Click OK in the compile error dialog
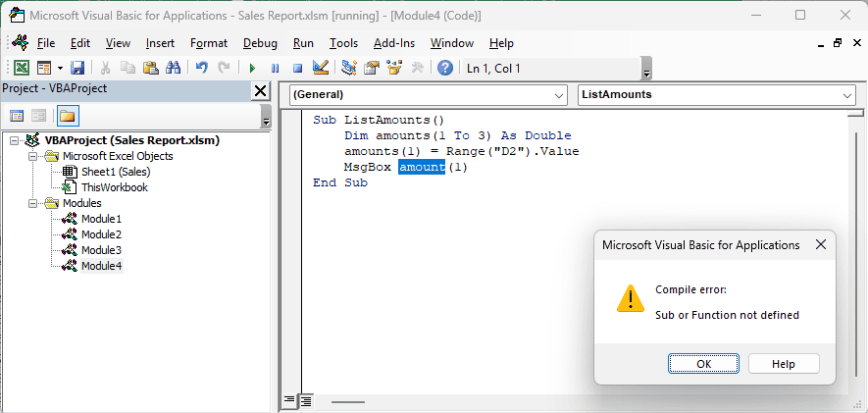 coord(703,364)
